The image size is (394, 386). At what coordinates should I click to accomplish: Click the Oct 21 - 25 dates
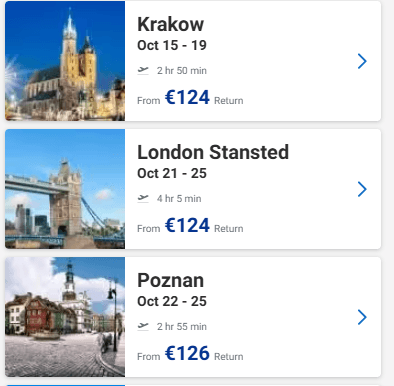(172, 173)
